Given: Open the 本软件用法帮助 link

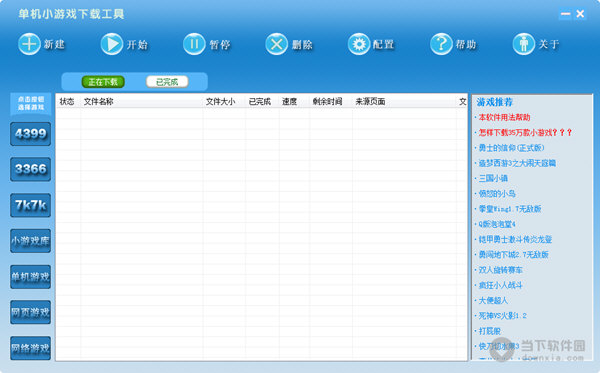Looking at the screenshot, I should click(x=504, y=117).
